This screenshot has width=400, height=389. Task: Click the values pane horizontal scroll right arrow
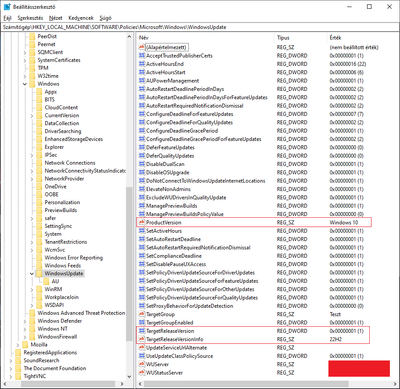click(x=394, y=384)
